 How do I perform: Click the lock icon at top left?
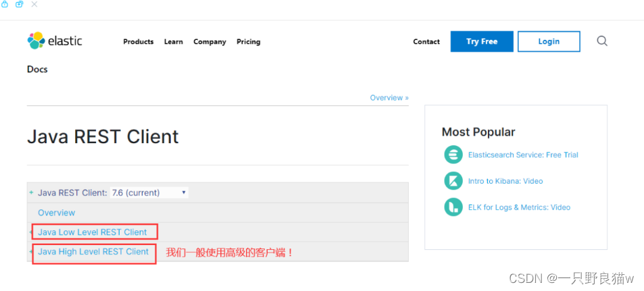(5, 4)
